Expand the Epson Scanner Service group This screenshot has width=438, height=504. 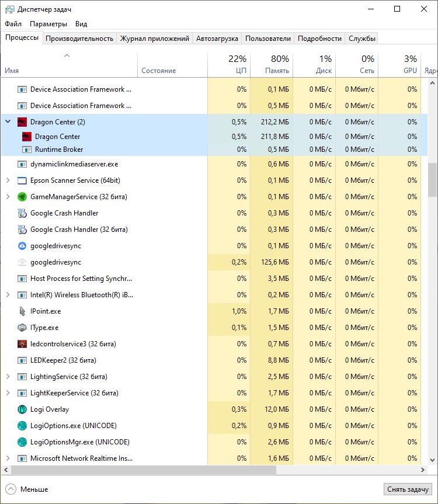[x=8, y=180]
